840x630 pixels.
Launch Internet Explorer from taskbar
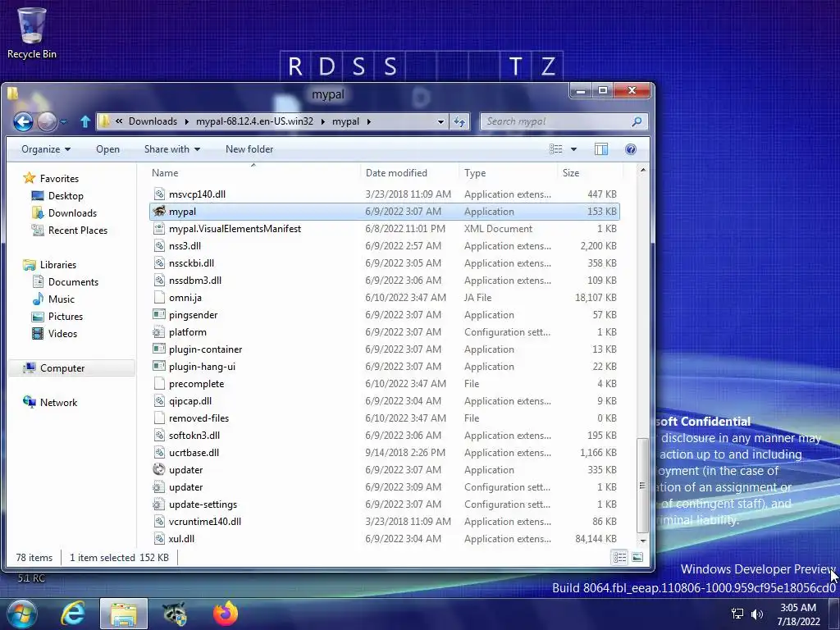73,614
